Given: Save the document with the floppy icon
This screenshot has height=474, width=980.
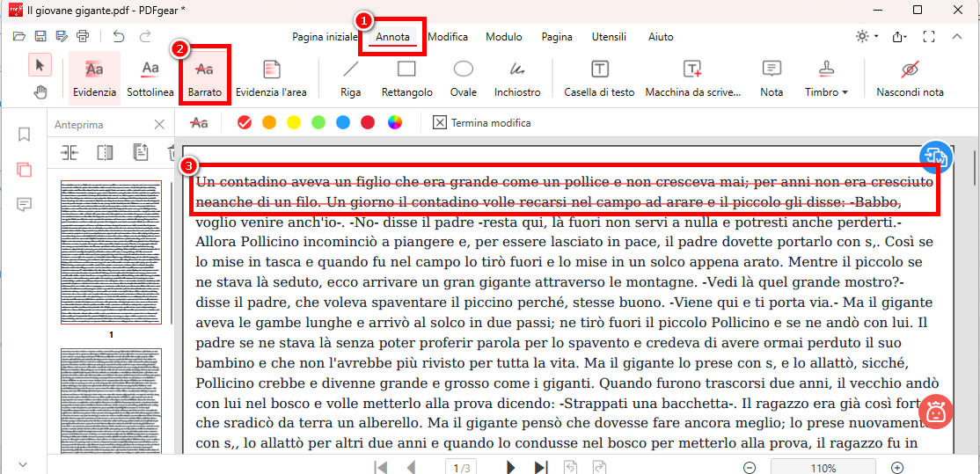Looking at the screenshot, I should [40, 36].
